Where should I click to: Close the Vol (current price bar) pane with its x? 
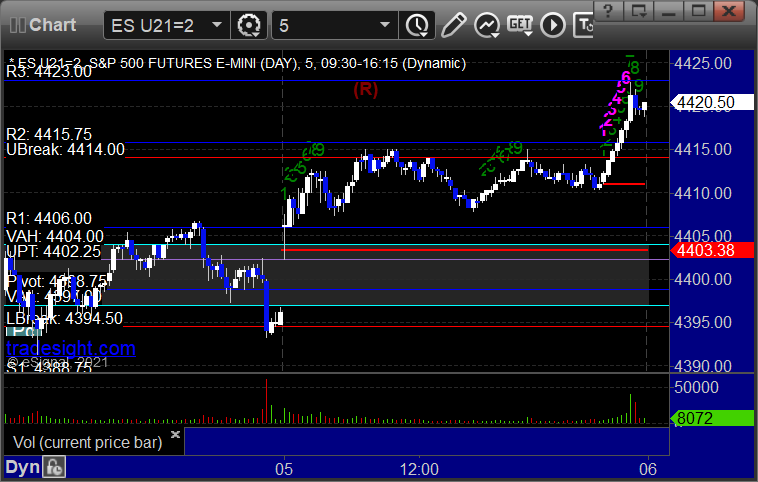175,434
